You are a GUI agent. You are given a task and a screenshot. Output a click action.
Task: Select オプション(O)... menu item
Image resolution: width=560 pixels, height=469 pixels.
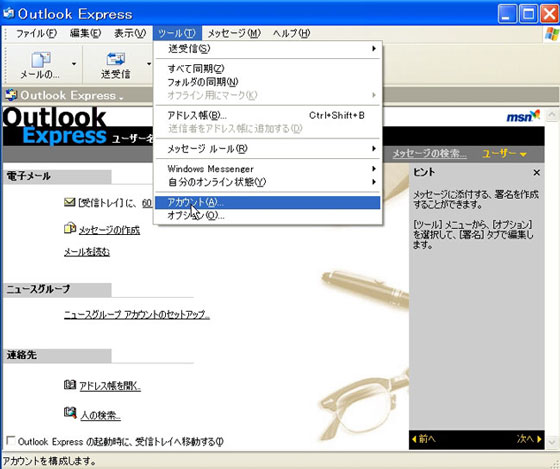point(268,216)
